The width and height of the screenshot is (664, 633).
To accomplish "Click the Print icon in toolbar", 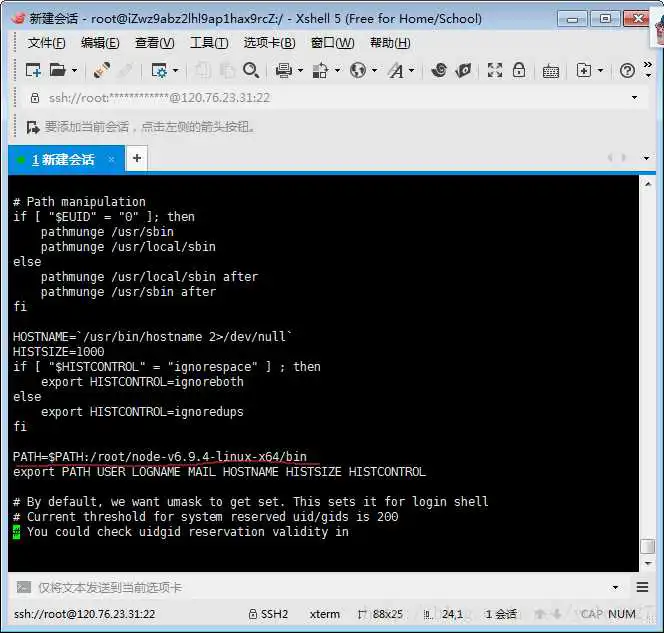I will [283, 70].
